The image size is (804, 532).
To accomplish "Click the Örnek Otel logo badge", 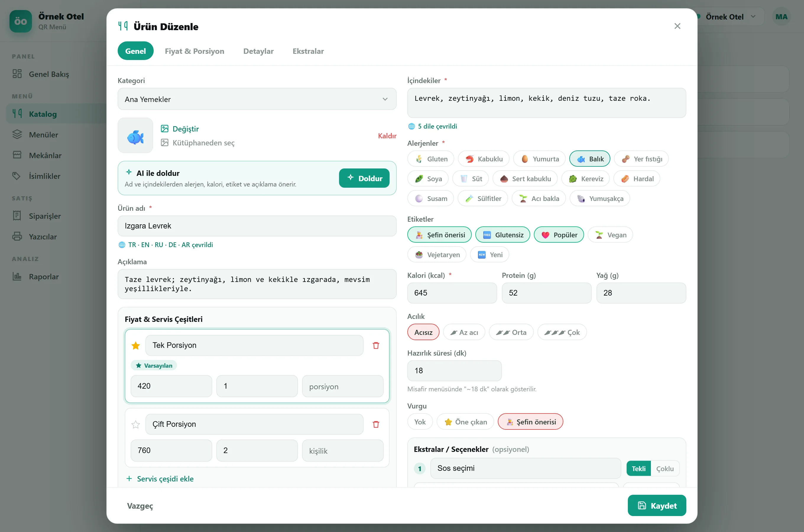I will [x=21, y=21].
